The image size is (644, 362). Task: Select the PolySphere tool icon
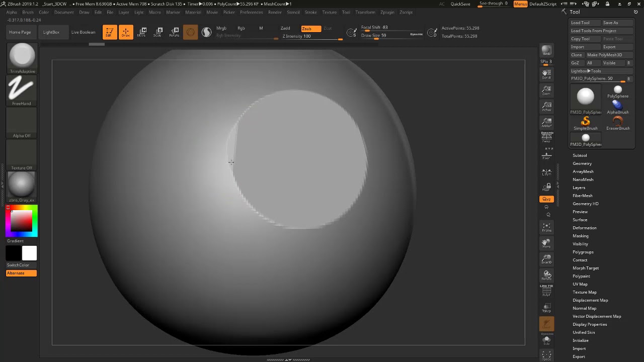[x=618, y=91]
